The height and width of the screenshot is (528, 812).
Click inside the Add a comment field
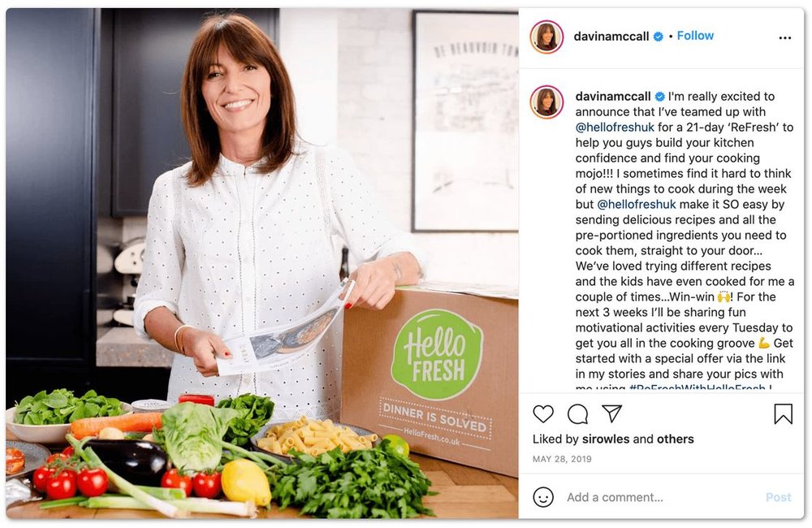[617, 497]
